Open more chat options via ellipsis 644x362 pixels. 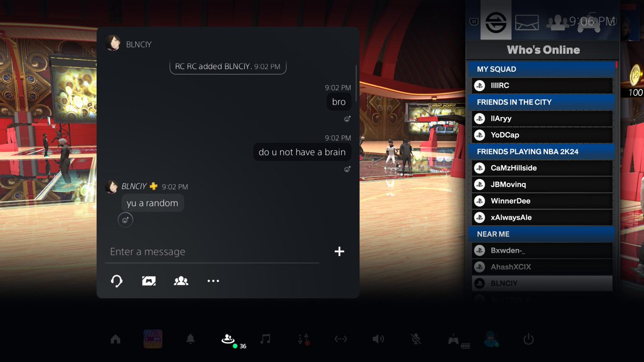coord(213,280)
